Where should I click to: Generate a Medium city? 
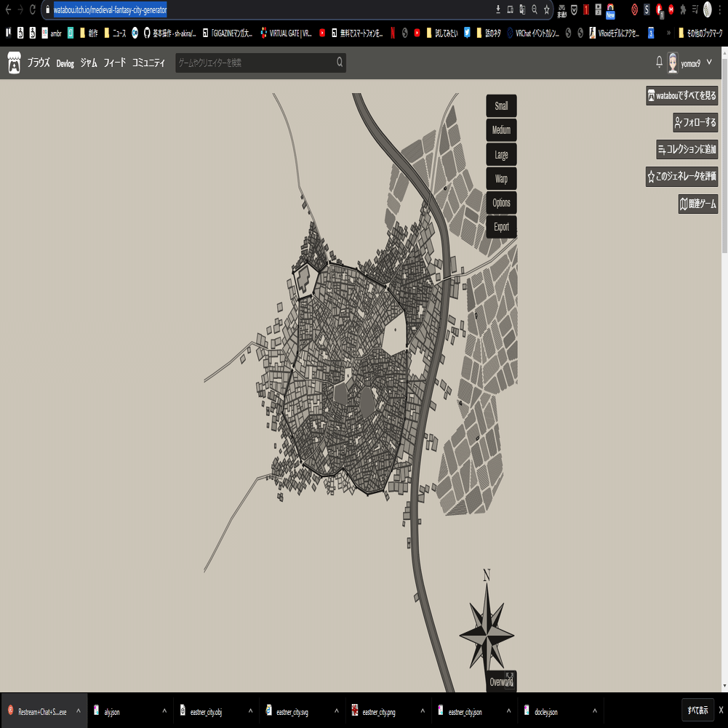tap(501, 130)
